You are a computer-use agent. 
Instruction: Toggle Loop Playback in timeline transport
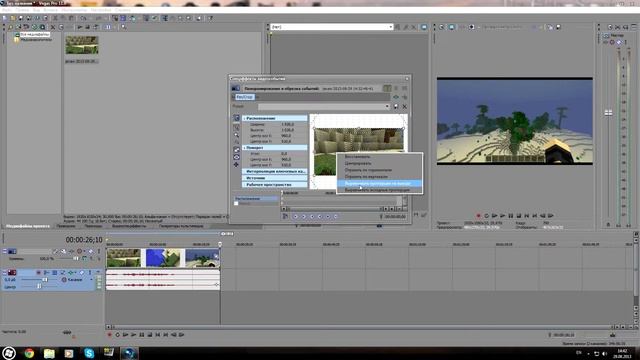[x=118, y=335]
